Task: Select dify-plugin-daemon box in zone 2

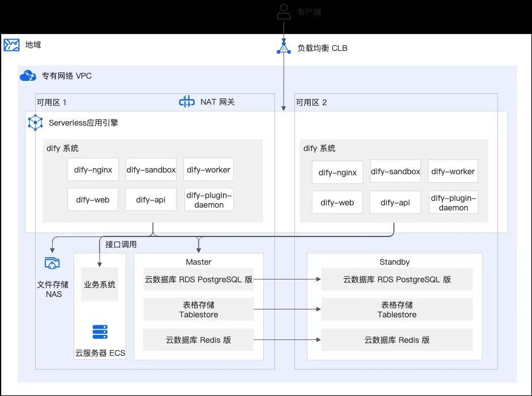Action: pyautogui.click(x=453, y=203)
